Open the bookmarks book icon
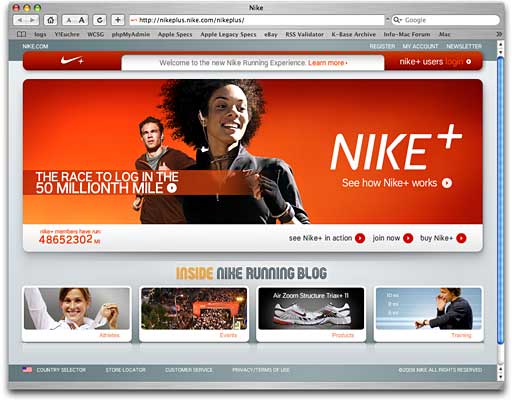The height and width of the screenshot is (400, 512). pyautogui.click(x=22, y=34)
